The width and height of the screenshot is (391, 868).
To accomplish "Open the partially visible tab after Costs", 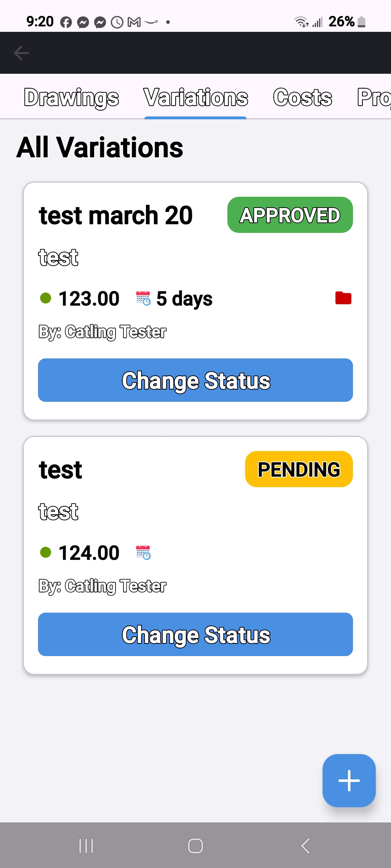I will click(374, 98).
